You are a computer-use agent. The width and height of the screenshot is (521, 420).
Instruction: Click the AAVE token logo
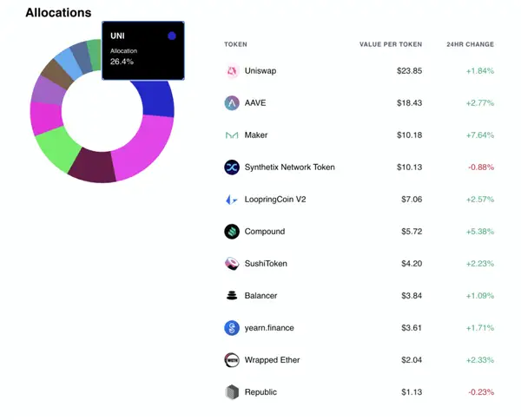point(232,103)
